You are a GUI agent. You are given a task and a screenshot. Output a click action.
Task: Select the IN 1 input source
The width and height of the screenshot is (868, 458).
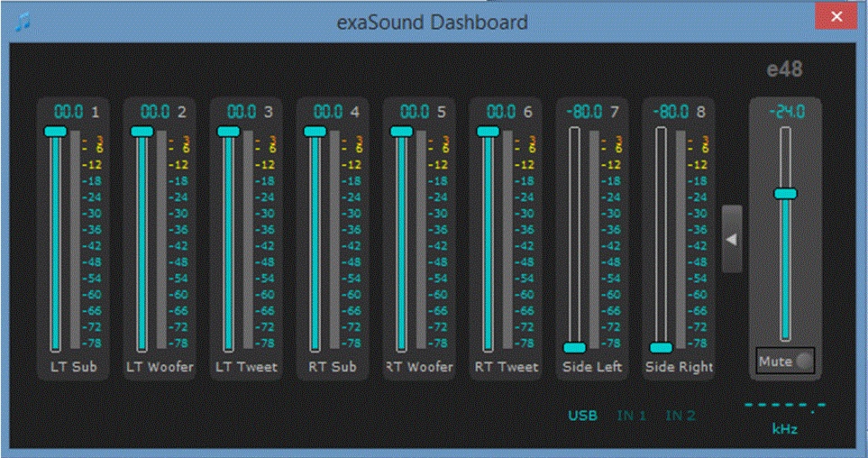pyautogui.click(x=632, y=416)
